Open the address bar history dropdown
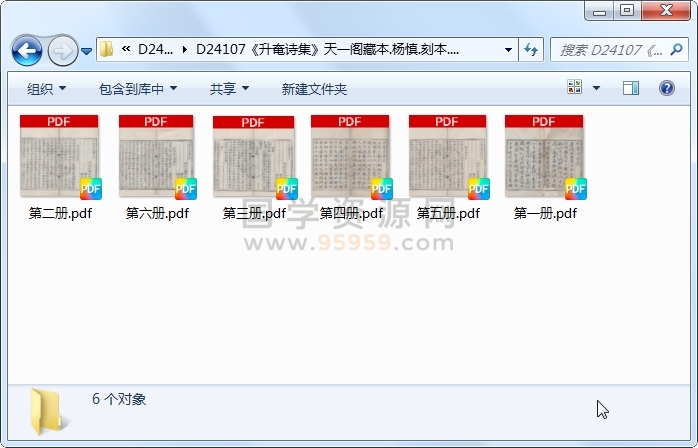Screen dimensions: 698x448 point(508,49)
